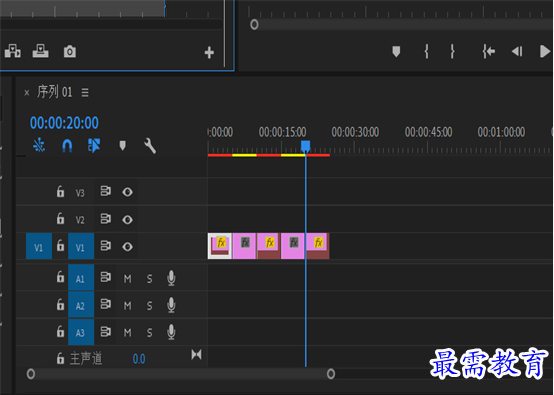Open timeline display settings wrench
This screenshot has width=554, height=395.
(150, 146)
